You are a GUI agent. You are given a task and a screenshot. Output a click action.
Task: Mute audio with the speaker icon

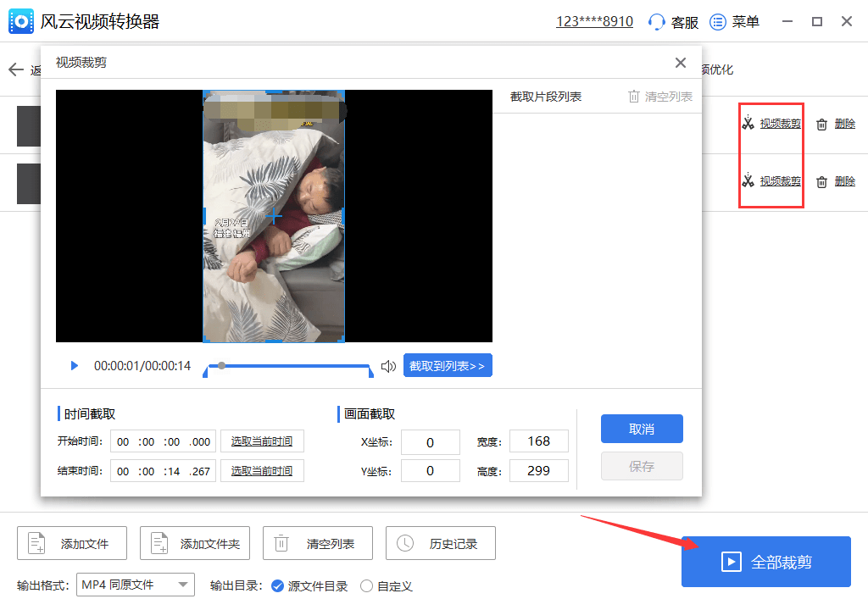click(x=388, y=365)
